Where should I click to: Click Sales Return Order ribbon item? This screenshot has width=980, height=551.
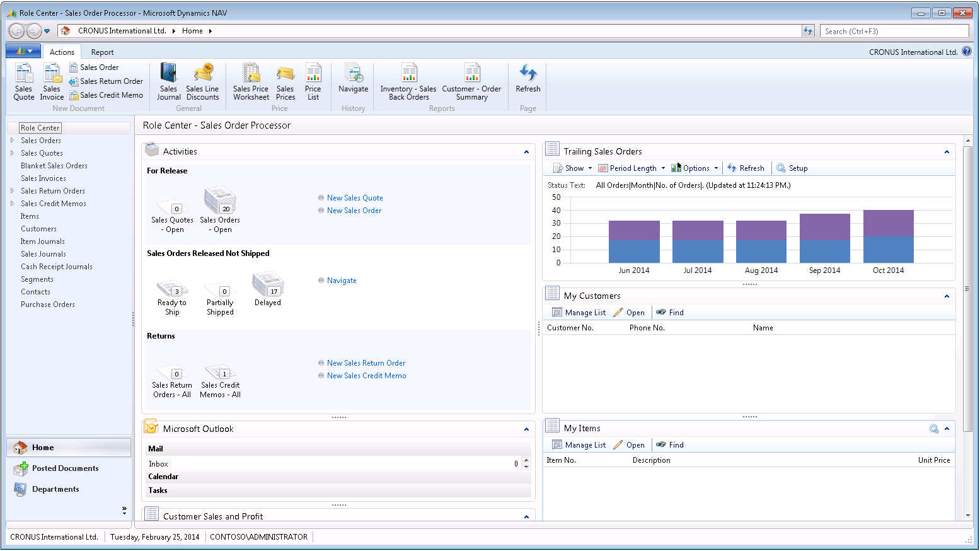(x=106, y=81)
